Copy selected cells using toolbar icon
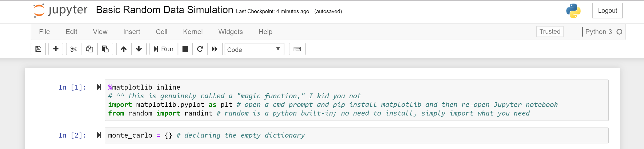 [x=89, y=49]
